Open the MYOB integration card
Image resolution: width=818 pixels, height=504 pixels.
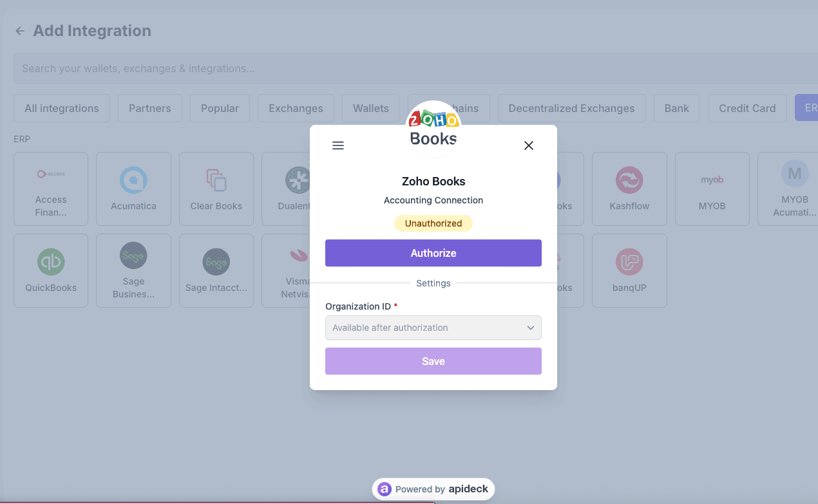pos(712,189)
